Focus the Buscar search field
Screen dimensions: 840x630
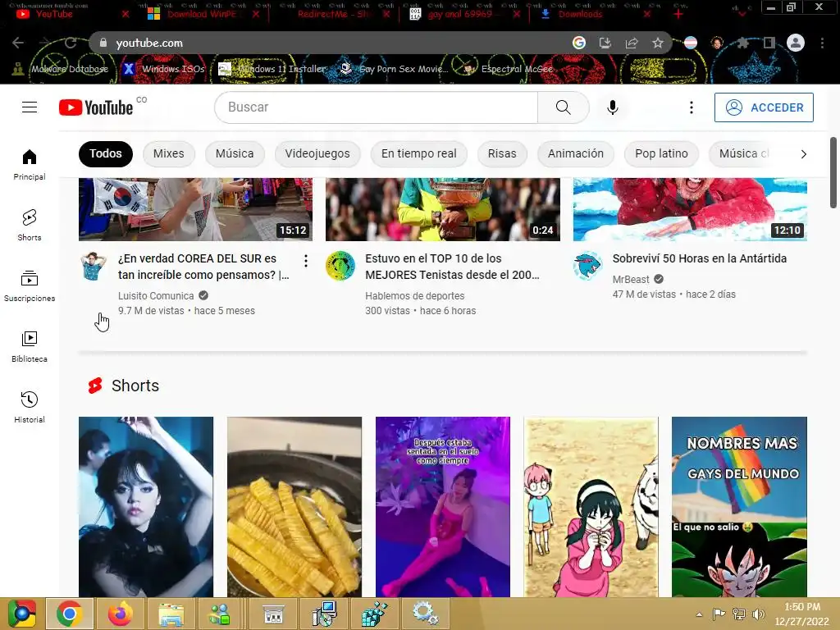click(376, 107)
